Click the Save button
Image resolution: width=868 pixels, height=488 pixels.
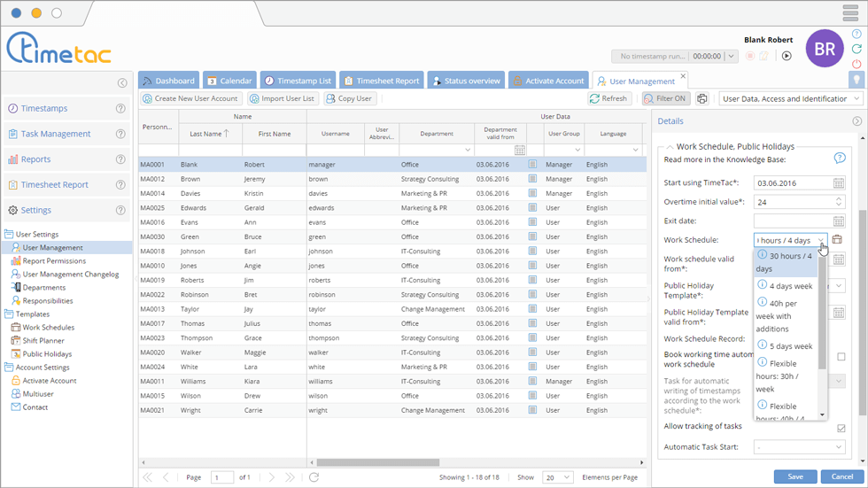click(794, 476)
